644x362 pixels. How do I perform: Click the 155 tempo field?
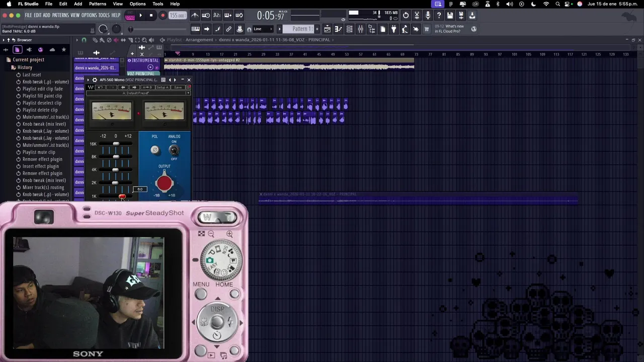click(x=177, y=16)
